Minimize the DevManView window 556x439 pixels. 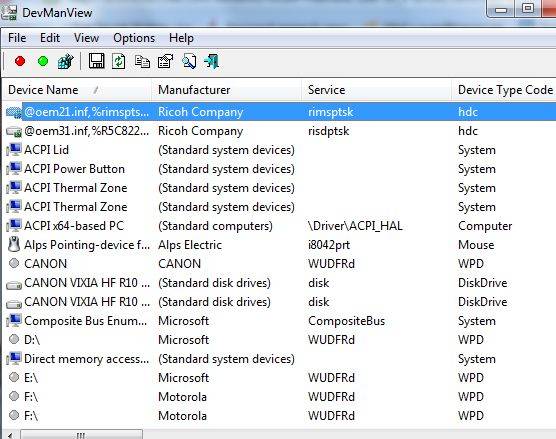501,9
